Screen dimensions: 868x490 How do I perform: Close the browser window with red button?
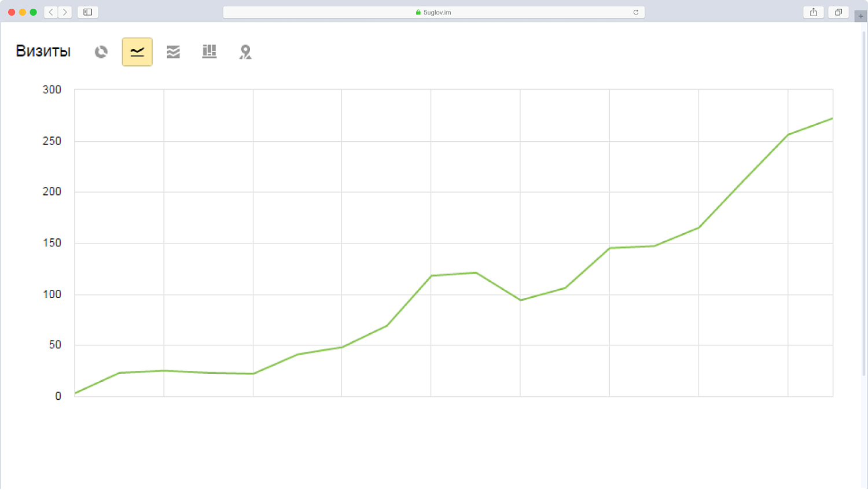pyautogui.click(x=12, y=12)
